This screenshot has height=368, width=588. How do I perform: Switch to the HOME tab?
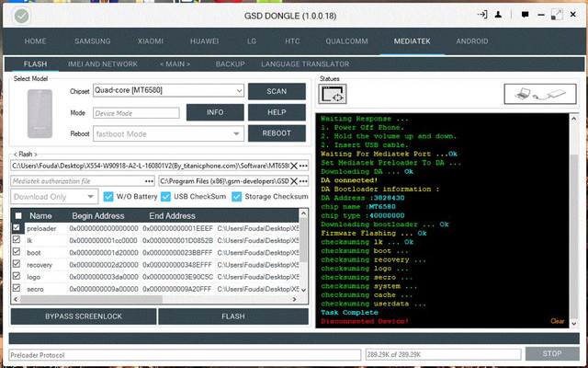[35, 41]
